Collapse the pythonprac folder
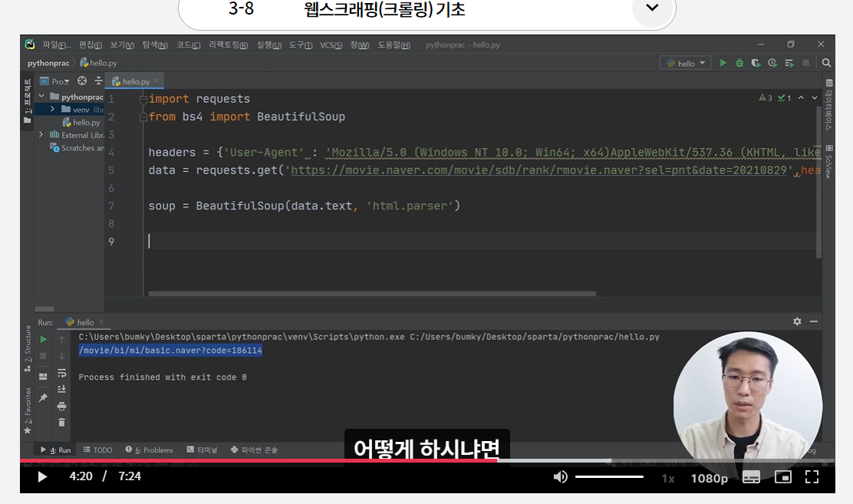The width and height of the screenshot is (853, 504). 41,97
